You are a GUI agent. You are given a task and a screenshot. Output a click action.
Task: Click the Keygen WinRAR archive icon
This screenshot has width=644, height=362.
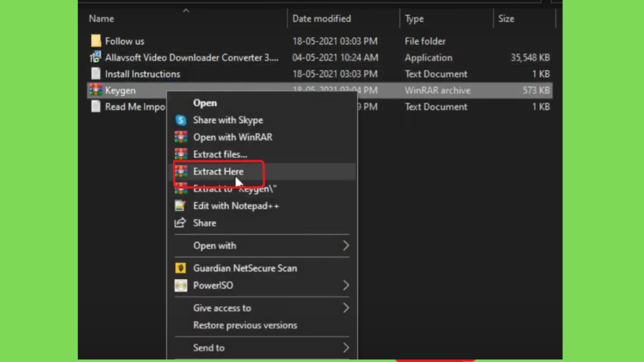click(x=96, y=90)
